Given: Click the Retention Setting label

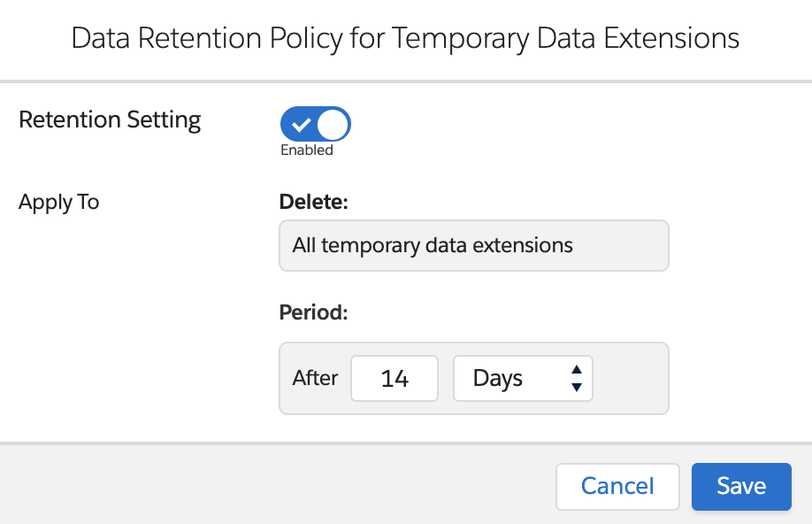Looking at the screenshot, I should (110, 120).
